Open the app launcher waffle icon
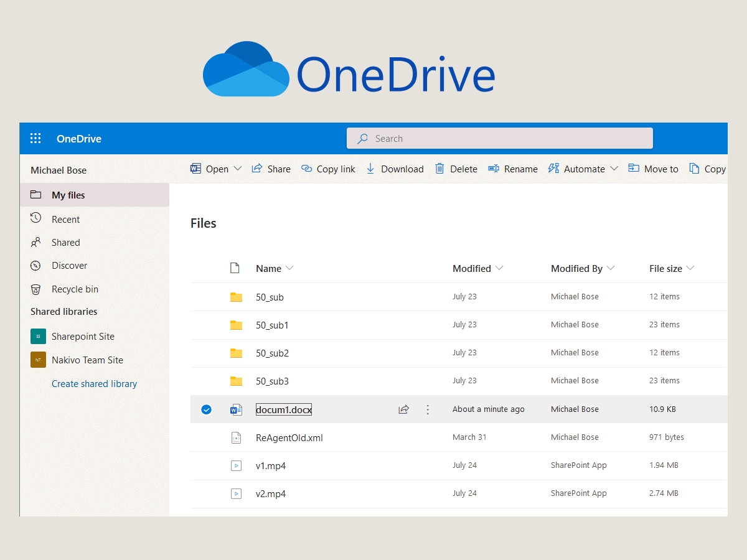This screenshot has height=560, width=747. (35, 139)
